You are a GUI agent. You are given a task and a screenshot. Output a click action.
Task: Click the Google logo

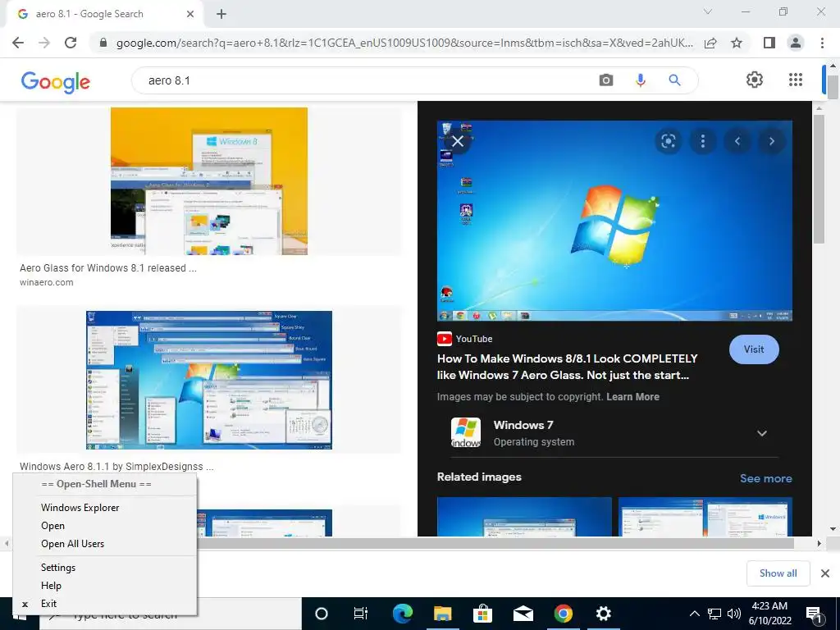click(x=56, y=81)
